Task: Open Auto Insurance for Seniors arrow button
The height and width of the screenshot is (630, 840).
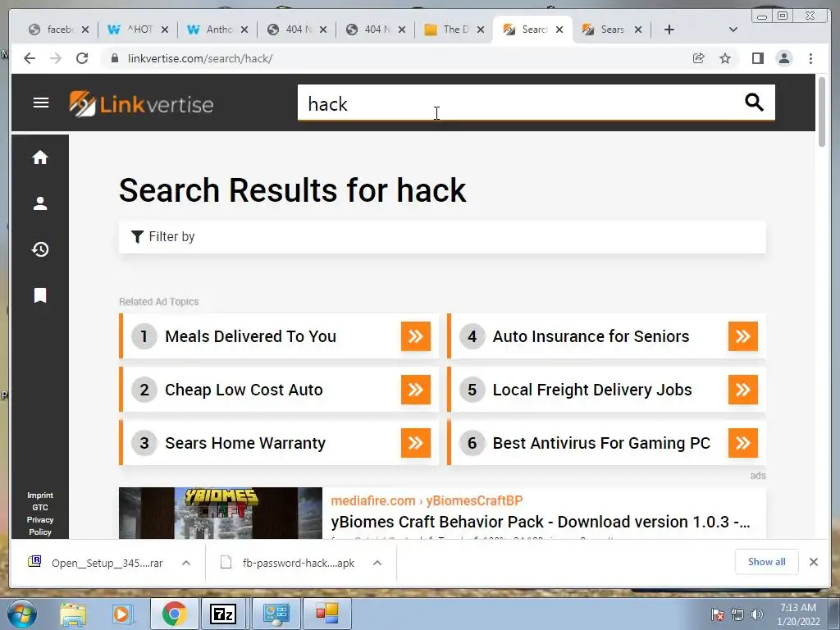Action: [x=743, y=336]
